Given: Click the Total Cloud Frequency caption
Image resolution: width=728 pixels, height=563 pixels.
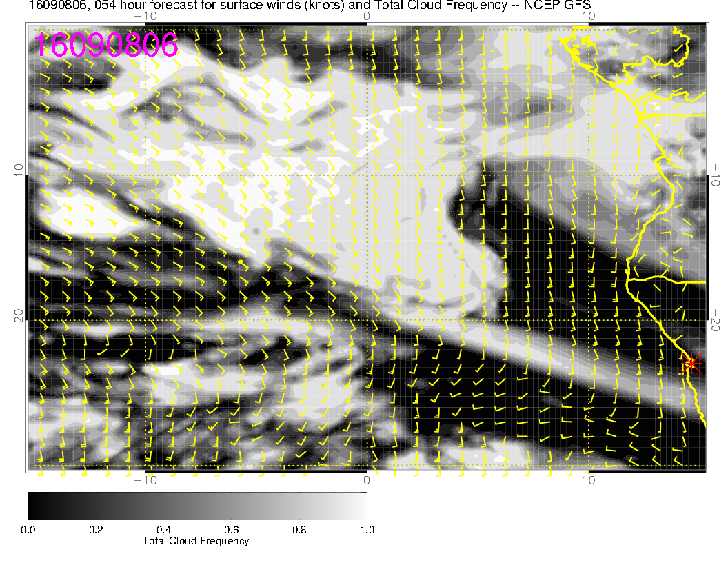Looking at the screenshot, I should tap(196, 541).
